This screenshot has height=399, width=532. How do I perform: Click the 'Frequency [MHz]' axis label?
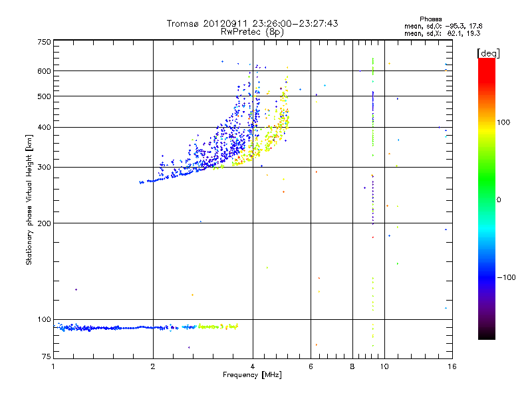click(252, 375)
